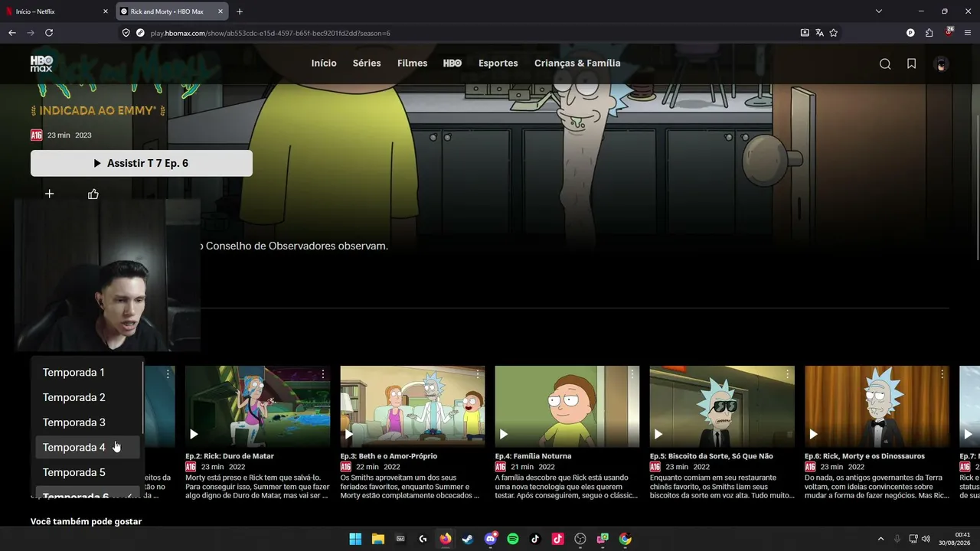This screenshot has width=980, height=551.
Task: Open more options for Ep.4 card
Action: pos(632,374)
